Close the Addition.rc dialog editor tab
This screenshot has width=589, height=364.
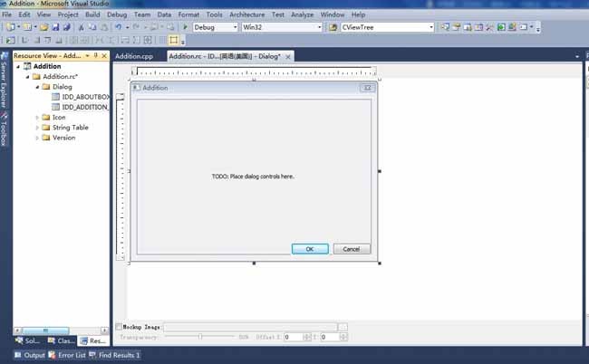(x=288, y=57)
